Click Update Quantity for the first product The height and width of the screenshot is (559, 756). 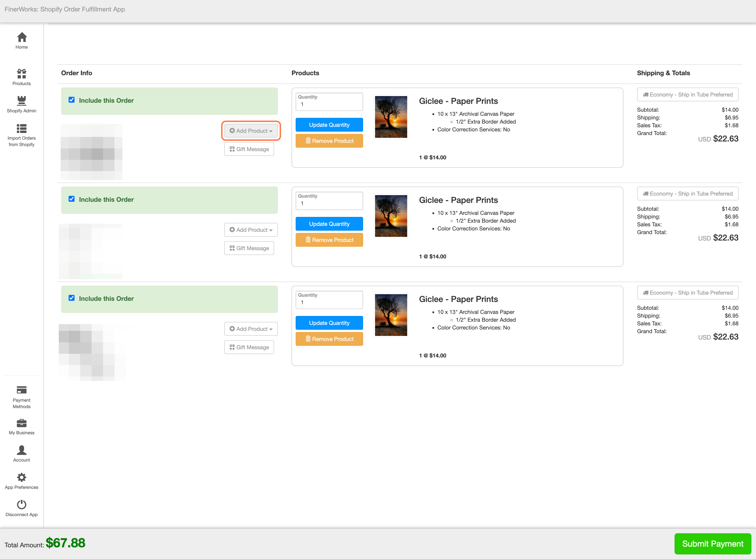coord(329,125)
